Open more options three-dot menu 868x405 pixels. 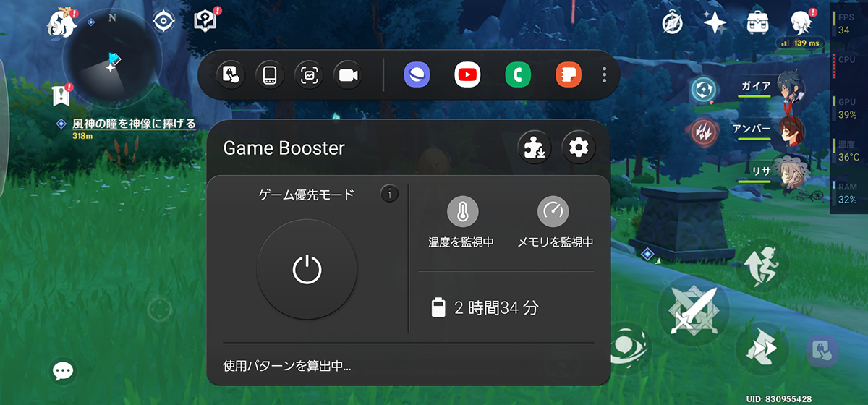tap(604, 74)
